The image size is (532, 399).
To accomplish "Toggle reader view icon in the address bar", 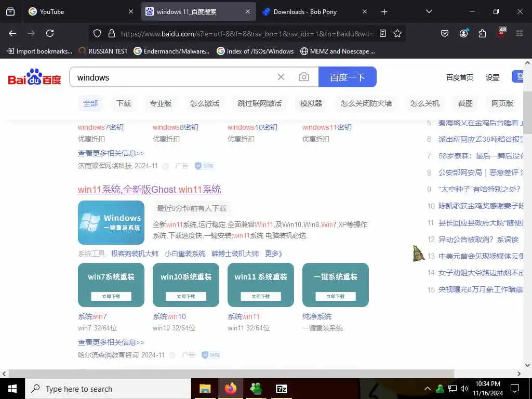I will 383,33.
